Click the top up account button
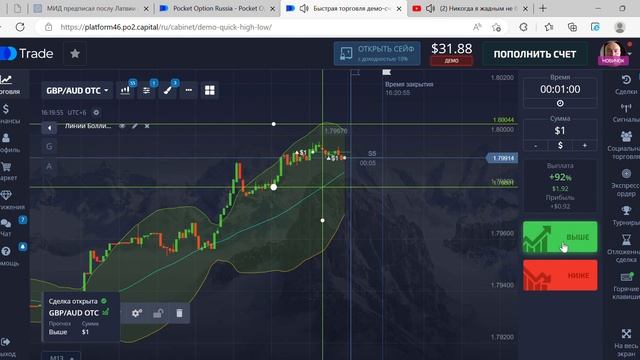This screenshot has width=640, height=360. pyautogui.click(x=535, y=54)
